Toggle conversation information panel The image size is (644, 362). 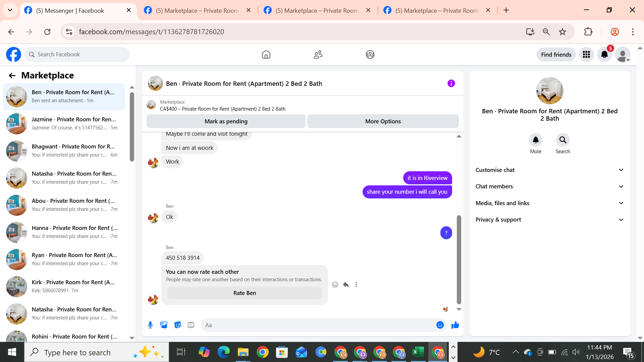coord(451,83)
